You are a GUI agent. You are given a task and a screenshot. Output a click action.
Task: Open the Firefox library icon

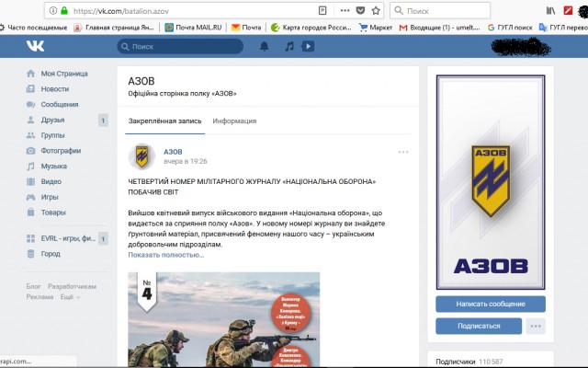point(550,11)
